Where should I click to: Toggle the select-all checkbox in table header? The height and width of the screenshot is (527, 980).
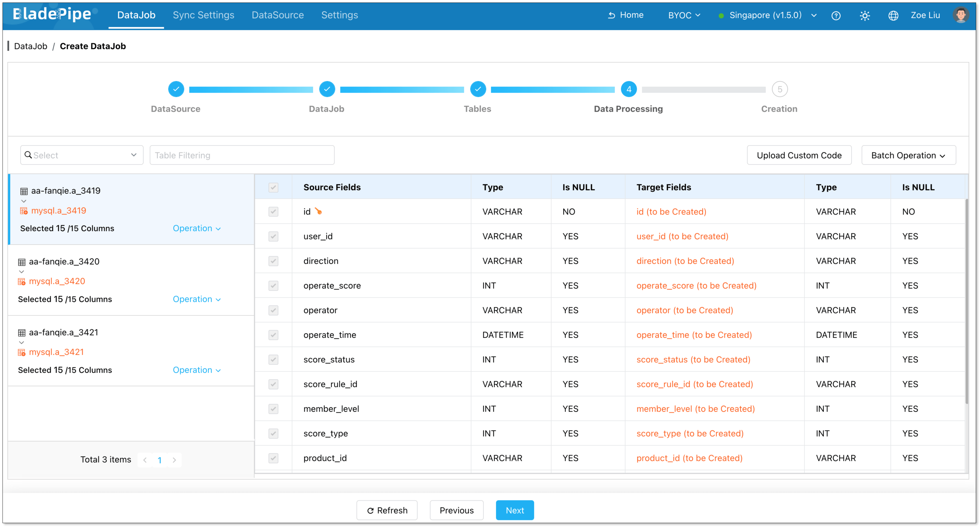tap(273, 187)
